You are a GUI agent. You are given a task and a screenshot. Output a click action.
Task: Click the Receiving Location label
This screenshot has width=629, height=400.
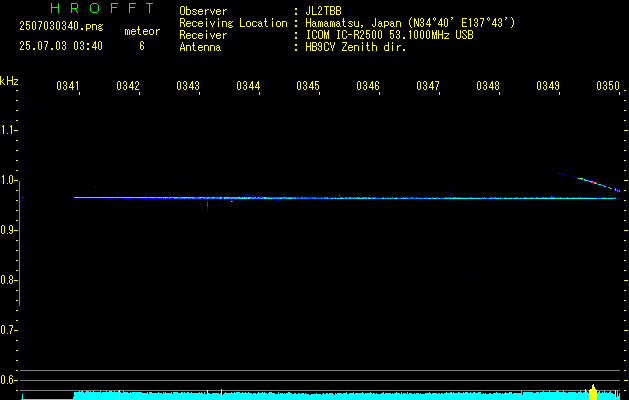coord(233,23)
